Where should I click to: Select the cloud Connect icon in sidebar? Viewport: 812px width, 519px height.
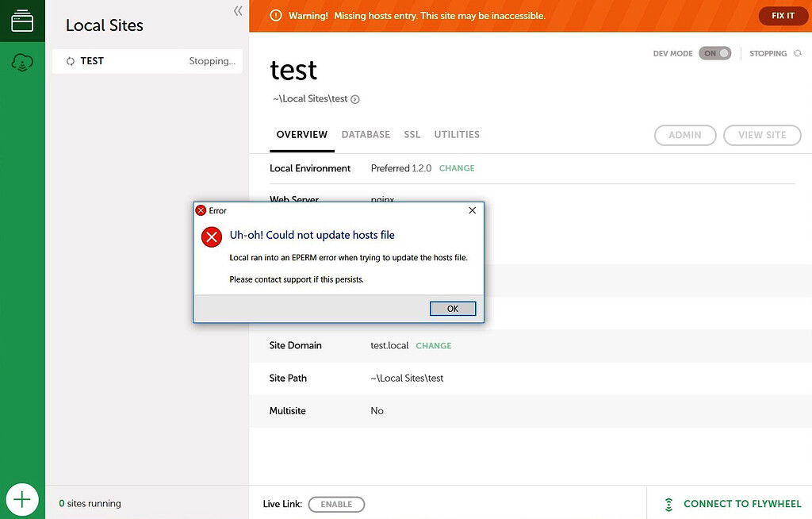[21, 62]
